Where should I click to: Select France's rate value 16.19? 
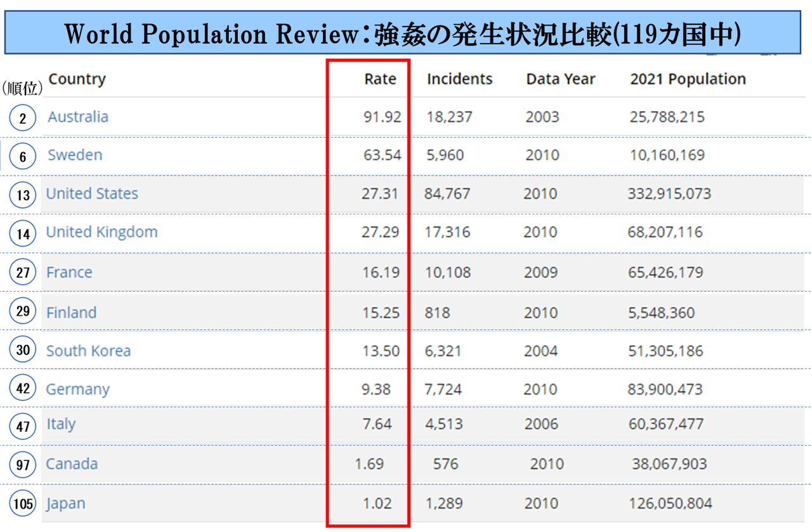[x=381, y=273]
